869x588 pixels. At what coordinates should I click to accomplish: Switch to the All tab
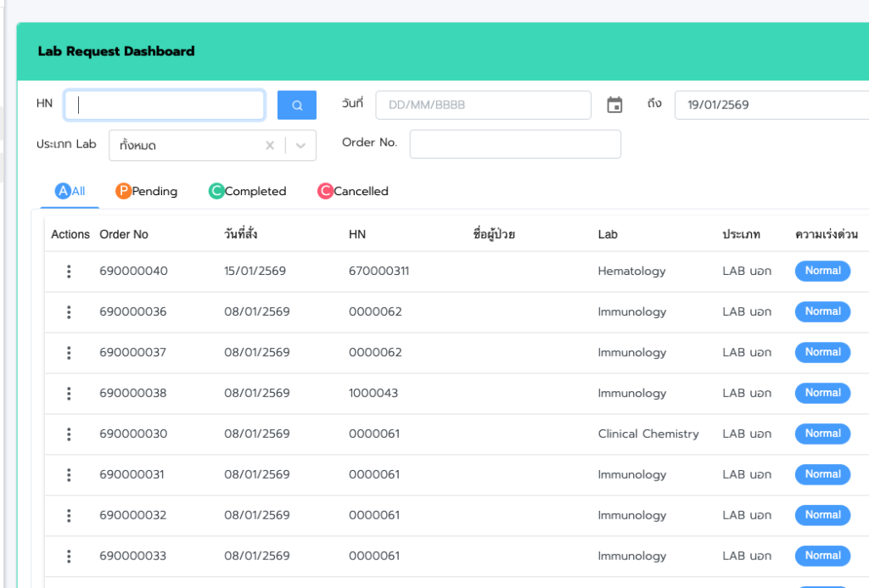point(70,192)
